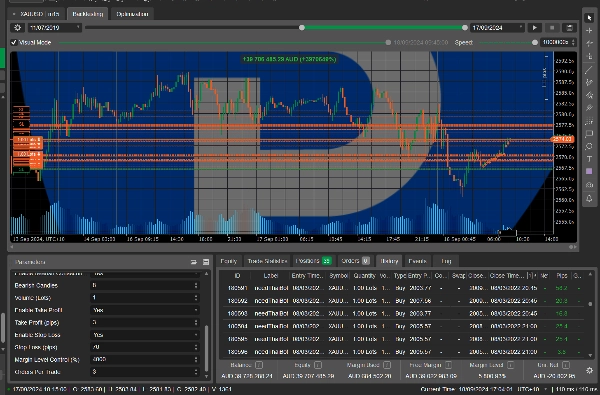Screen dimensions: 600x395
Task: Open the History tab
Action: click(389, 261)
